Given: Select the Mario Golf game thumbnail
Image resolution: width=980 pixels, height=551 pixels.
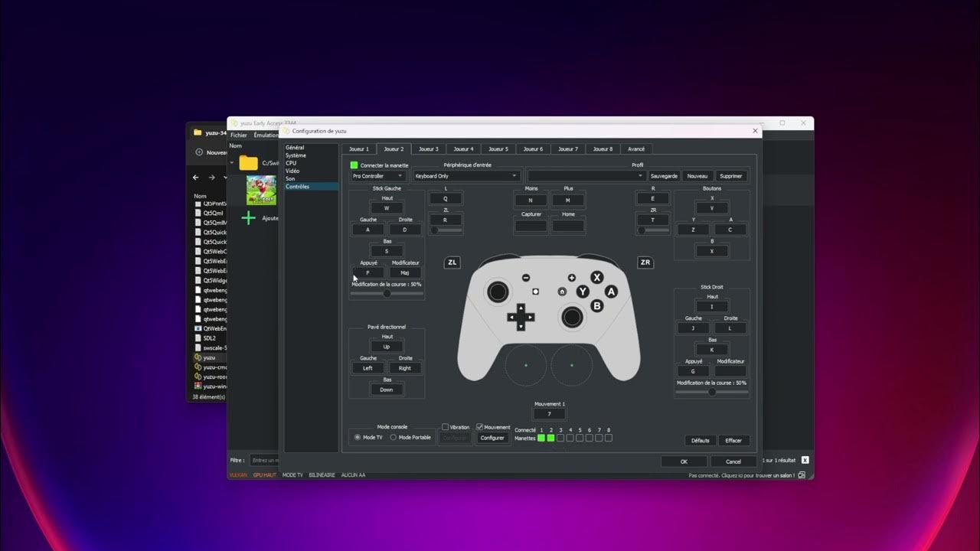Looking at the screenshot, I should [x=261, y=191].
